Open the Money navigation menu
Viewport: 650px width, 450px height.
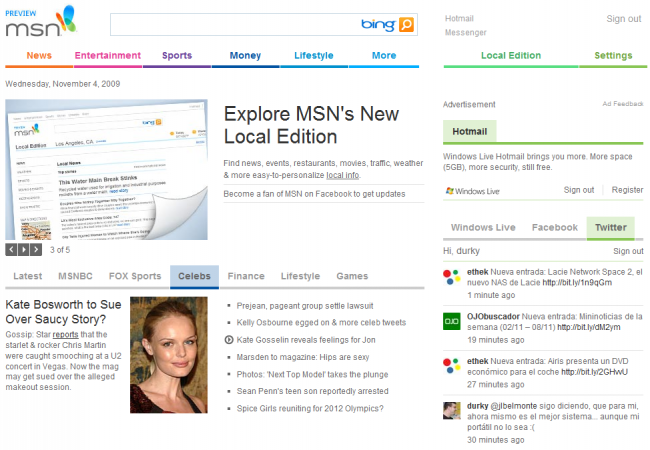[245, 56]
